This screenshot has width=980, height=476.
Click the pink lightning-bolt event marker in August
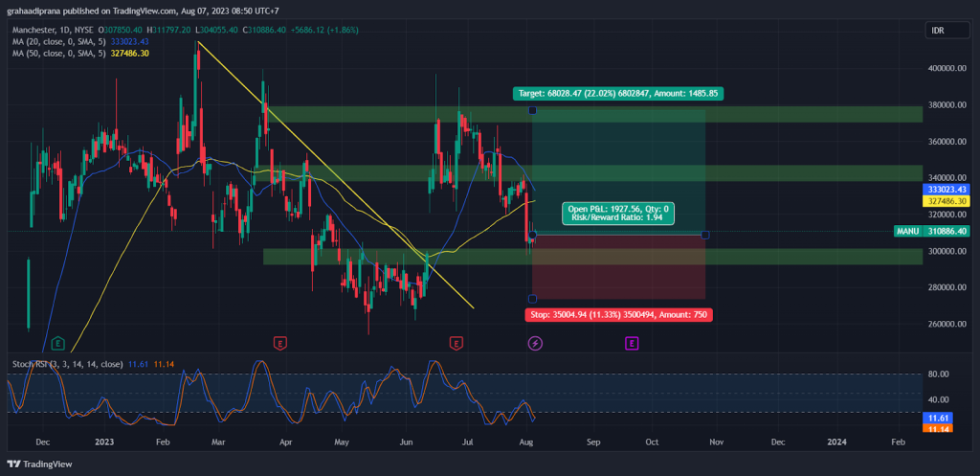535,343
